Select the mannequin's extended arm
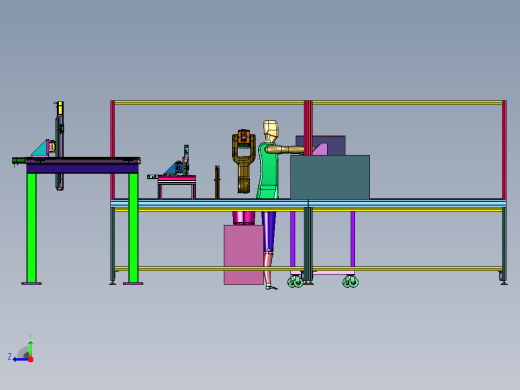The width and height of the screenshot is (520, 390). click(286, 149)
